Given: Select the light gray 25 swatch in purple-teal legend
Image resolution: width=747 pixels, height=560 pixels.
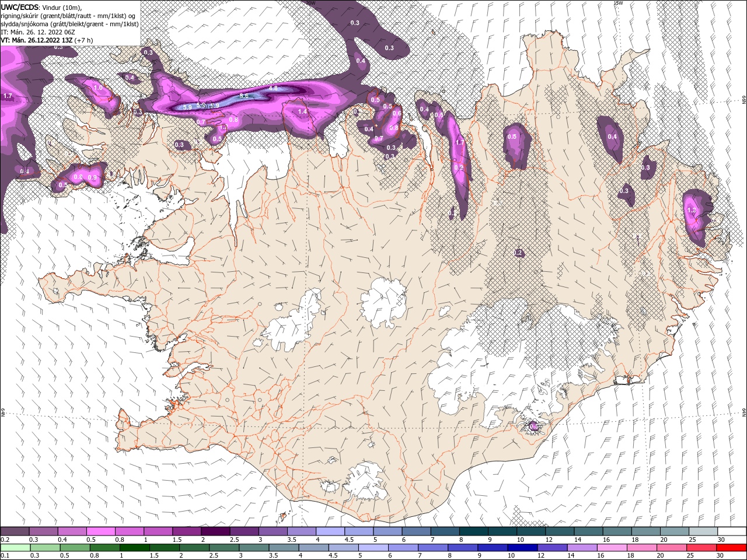Looking at the screenshot, I should pyautogui.click(x=703, y=531).
